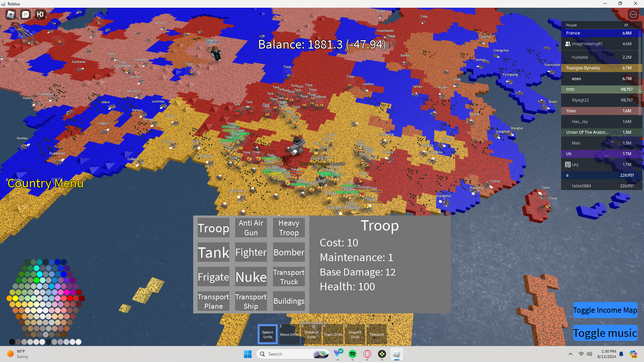This screenshot has height=362, width=644.
Task: Open the Opera GX taskbar icon
Action: pyautogui.click(x=367, y=354)
